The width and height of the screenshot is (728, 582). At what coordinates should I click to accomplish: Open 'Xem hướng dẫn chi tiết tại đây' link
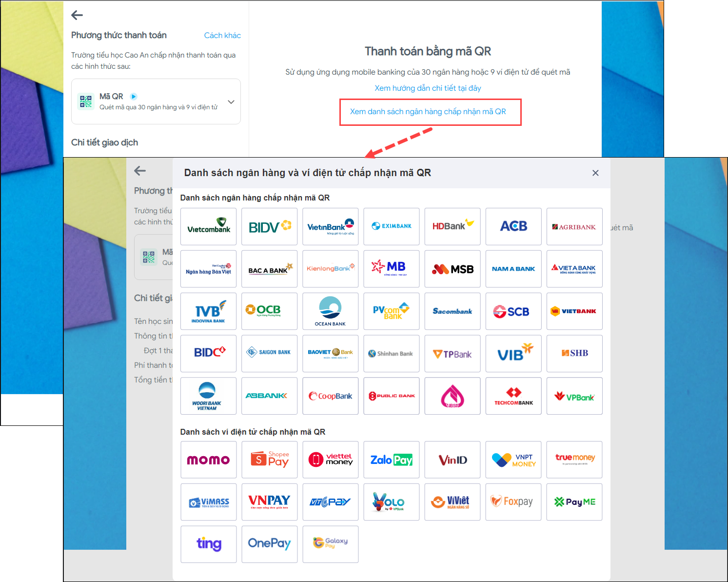428,88
